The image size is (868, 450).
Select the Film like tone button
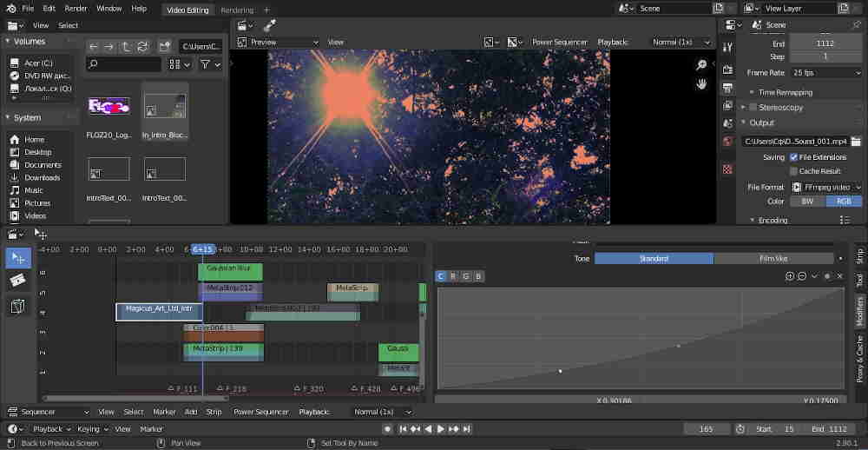773,258
